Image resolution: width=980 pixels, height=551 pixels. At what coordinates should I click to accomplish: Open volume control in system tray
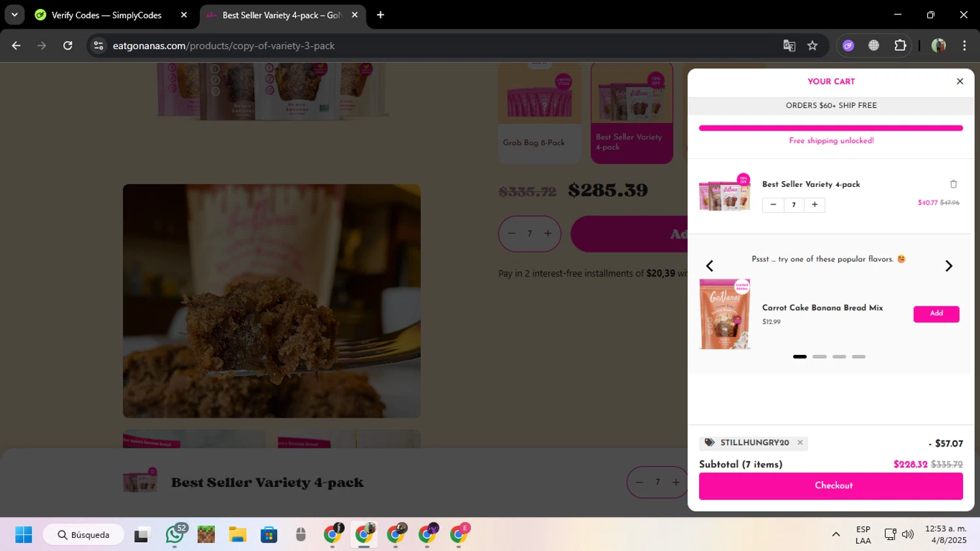pyautogui.click(x=908, y=535)
